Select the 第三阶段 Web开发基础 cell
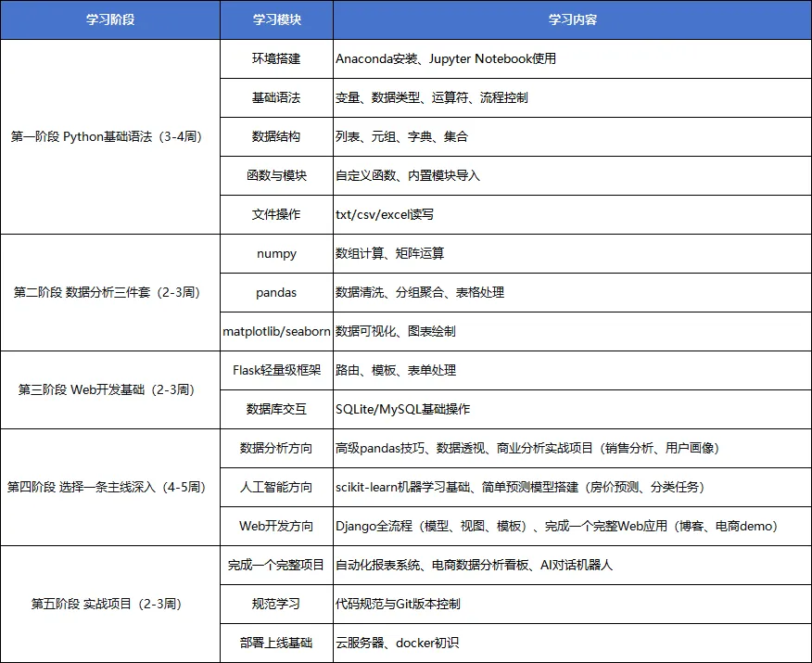 tap(110, 390)
